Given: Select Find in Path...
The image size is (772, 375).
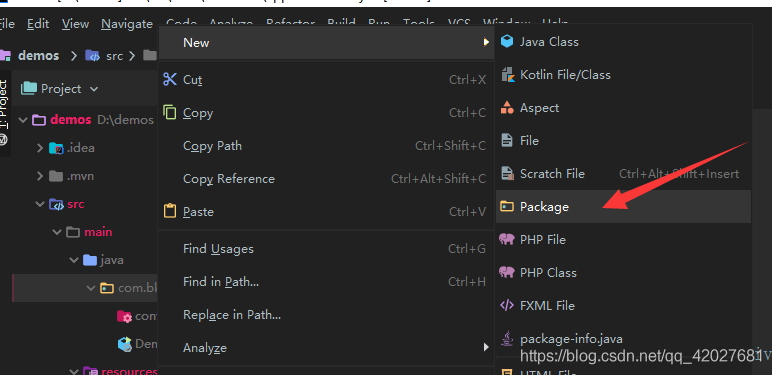Looking at the screenshot, I should (x=326, y=282).
